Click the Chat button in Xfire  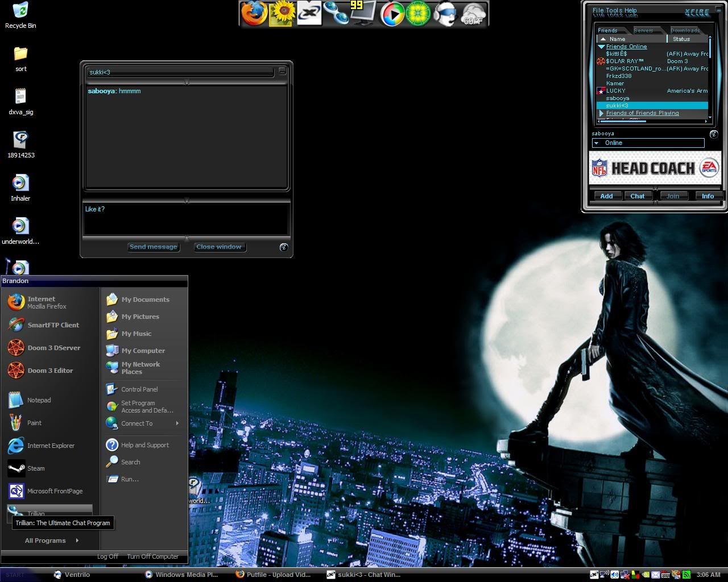tap(638, 196)
